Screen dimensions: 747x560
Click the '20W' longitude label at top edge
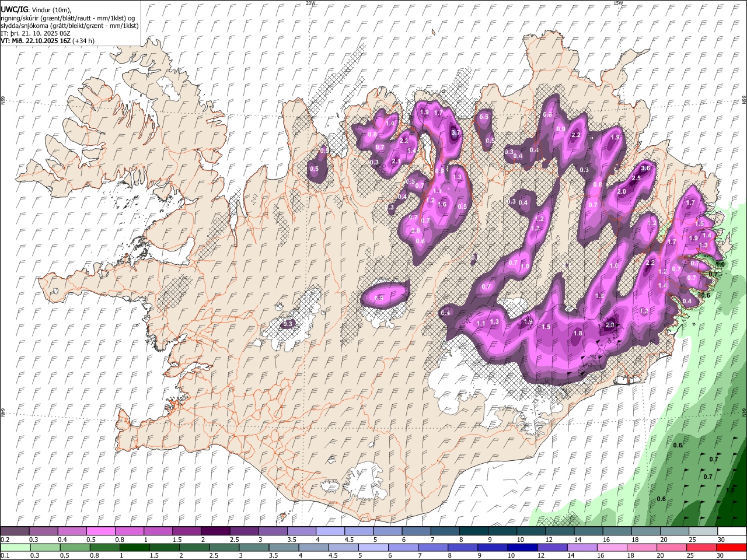[x=311, y=3]
